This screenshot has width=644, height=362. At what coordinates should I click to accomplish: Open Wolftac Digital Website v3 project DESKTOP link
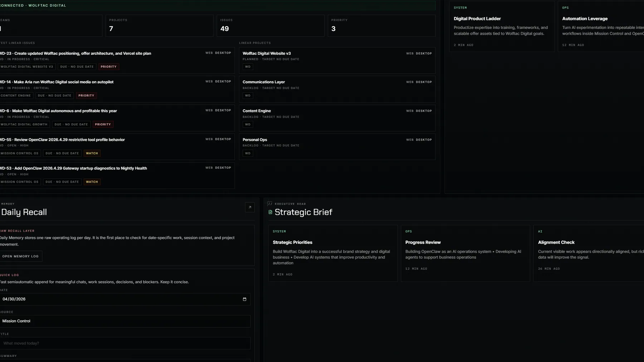pos(424,54)
